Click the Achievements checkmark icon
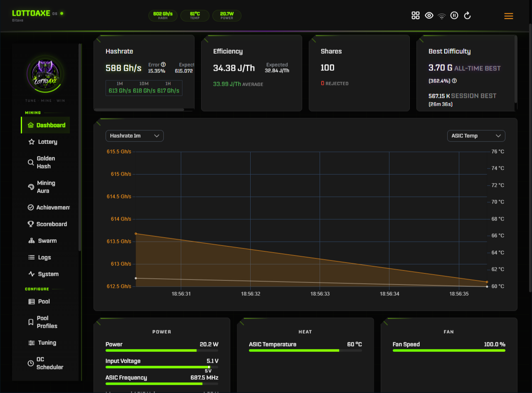Viewport: 532px width, 393px height. [31, 208]
